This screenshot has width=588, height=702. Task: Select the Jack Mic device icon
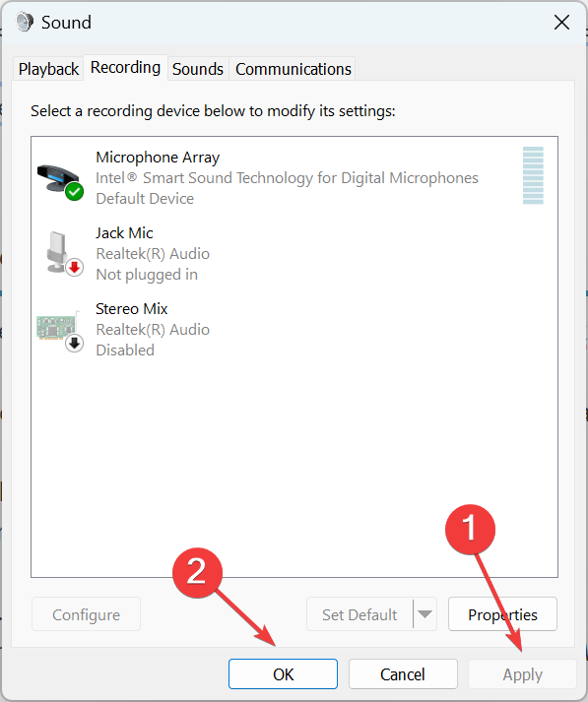64,253
